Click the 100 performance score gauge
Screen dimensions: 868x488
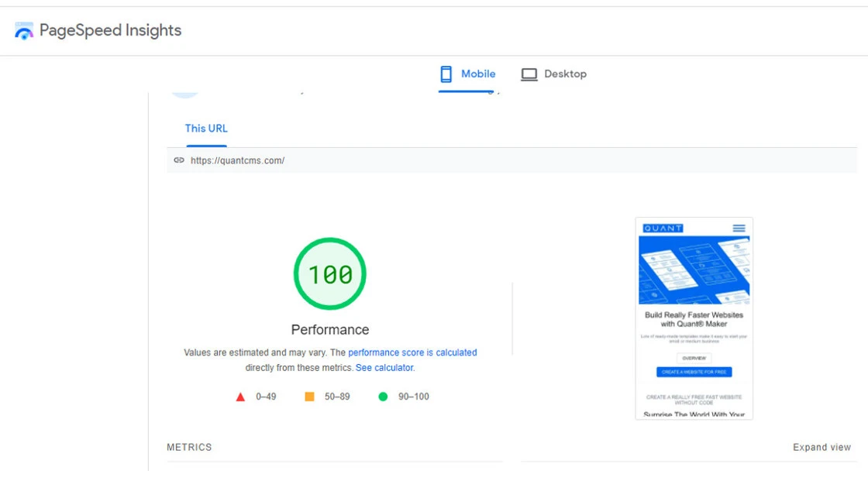point(330,274)
